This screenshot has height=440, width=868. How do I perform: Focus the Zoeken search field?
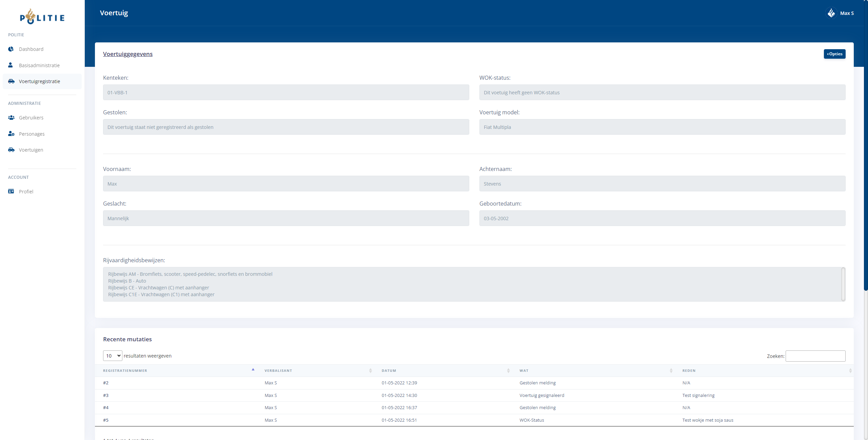click(x=815, y=356)
